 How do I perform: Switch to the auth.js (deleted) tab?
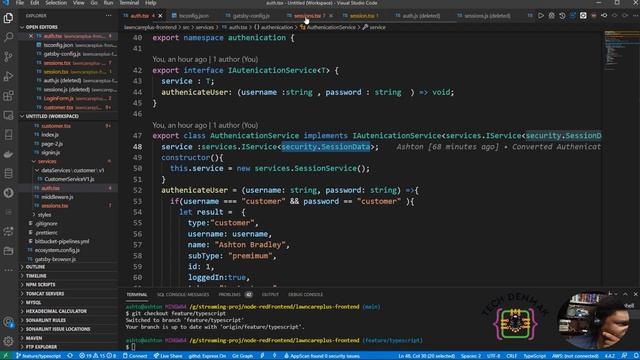(421, 16)
